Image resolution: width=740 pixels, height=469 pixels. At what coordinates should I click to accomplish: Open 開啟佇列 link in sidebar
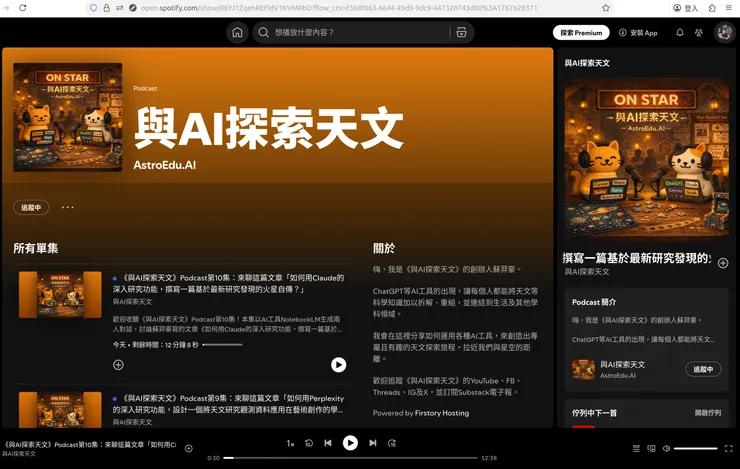click(x=707, y=413)
